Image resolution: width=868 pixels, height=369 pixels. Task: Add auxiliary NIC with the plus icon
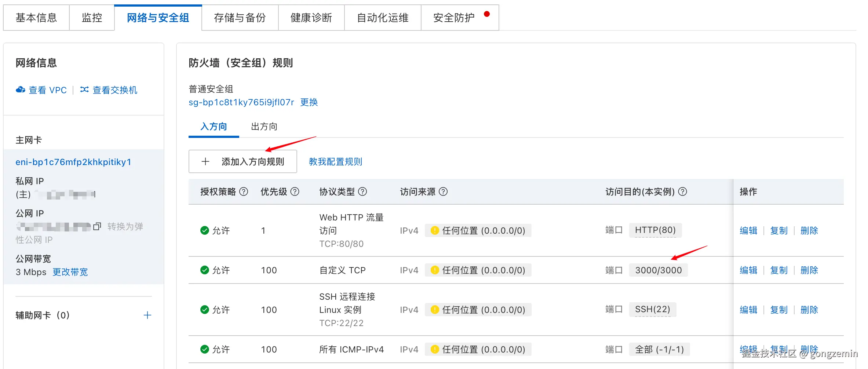tap(147, 315)
